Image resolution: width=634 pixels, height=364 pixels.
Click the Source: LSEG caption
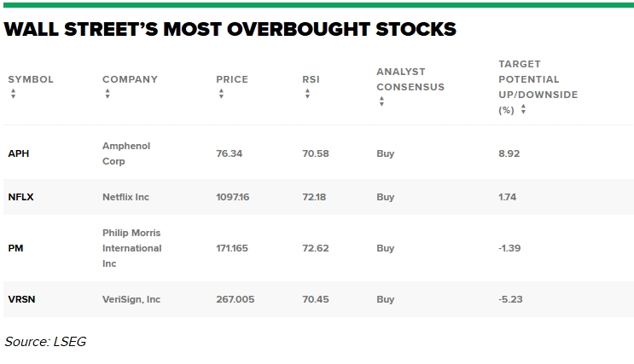pyautogui.click(x=45, y=342)
